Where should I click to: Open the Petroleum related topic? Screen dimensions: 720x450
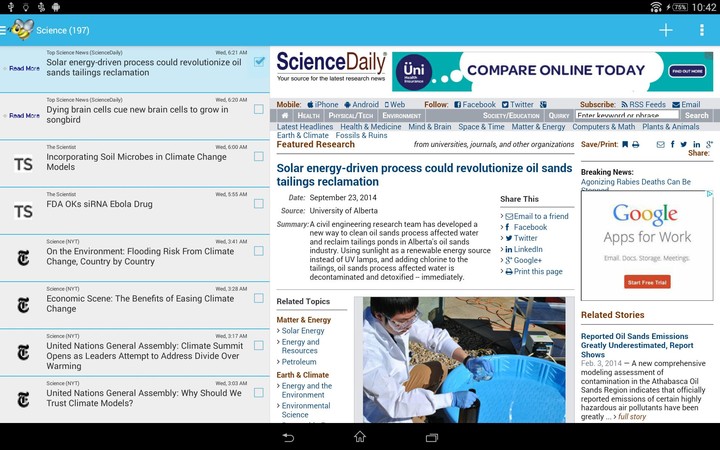299,362
